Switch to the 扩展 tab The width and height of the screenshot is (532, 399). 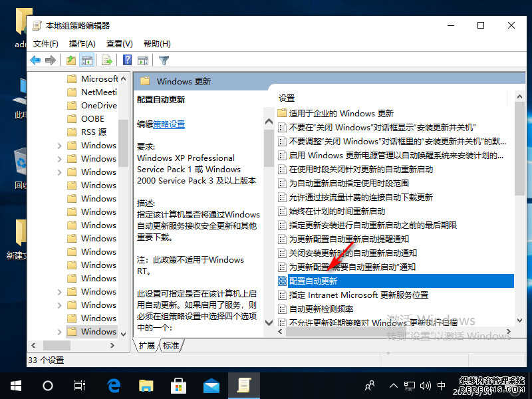146,345
